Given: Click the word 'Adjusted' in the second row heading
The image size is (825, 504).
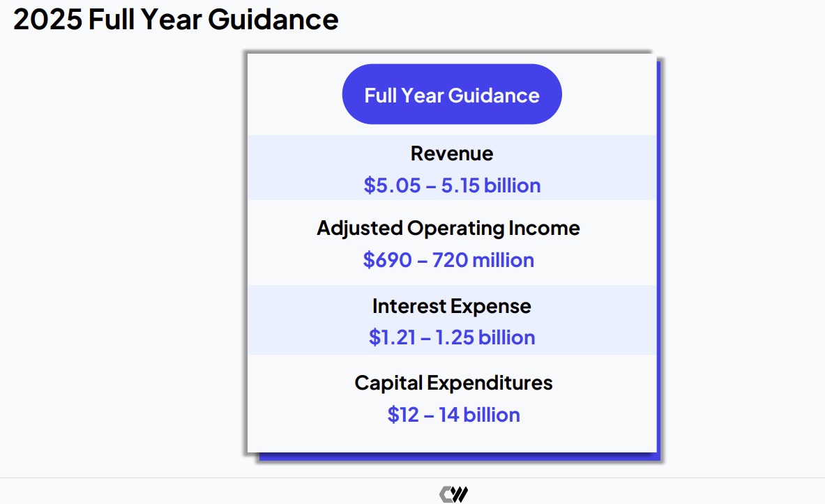Looking at the screenshot, I should click(360, 228).
